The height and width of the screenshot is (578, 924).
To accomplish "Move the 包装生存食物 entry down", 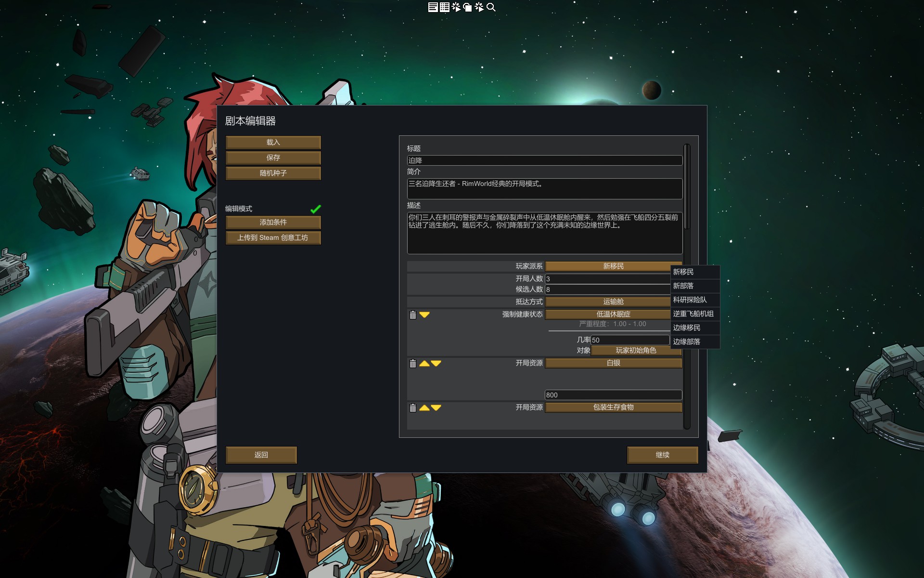I will click(436, 407).
